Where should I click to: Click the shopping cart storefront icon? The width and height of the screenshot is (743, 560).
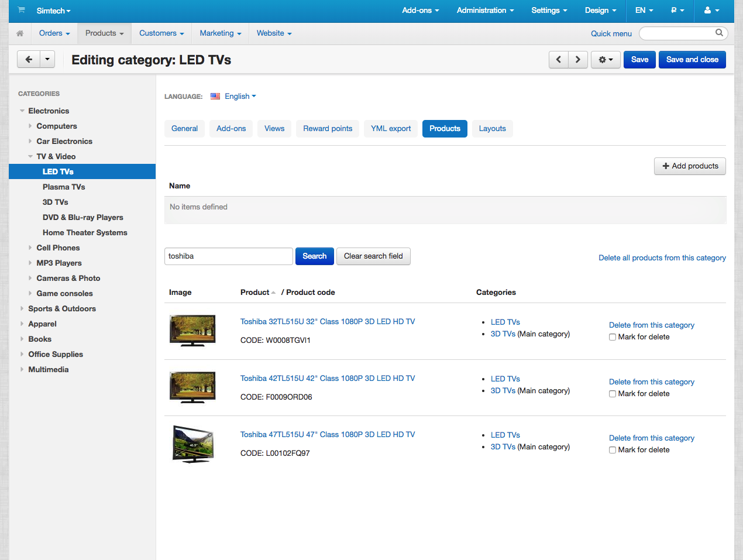click(x=22, y=10)
